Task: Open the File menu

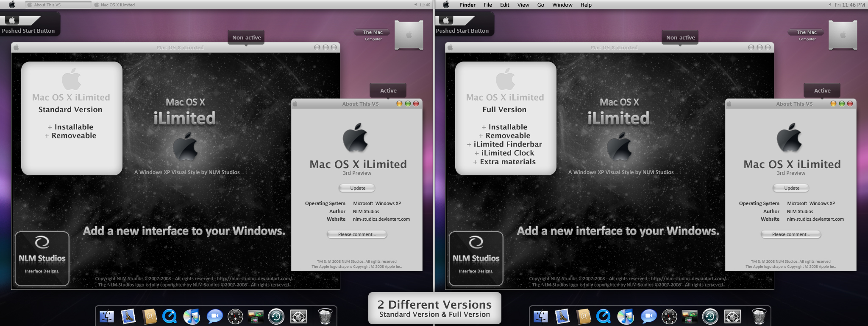Action: [488, 5]
